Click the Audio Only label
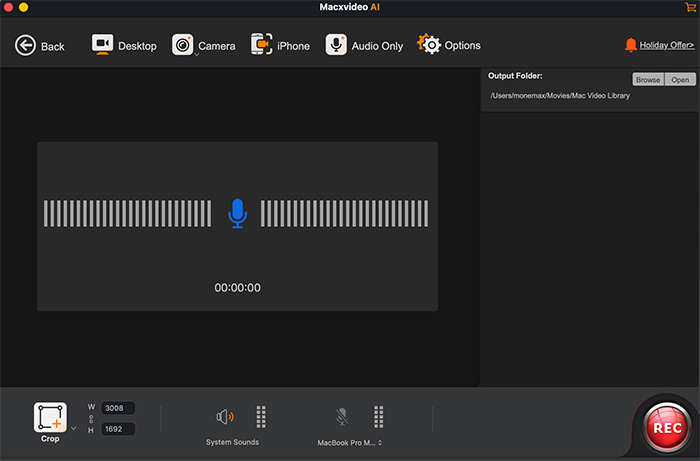700x461 pixels. (x=377, y=46)
